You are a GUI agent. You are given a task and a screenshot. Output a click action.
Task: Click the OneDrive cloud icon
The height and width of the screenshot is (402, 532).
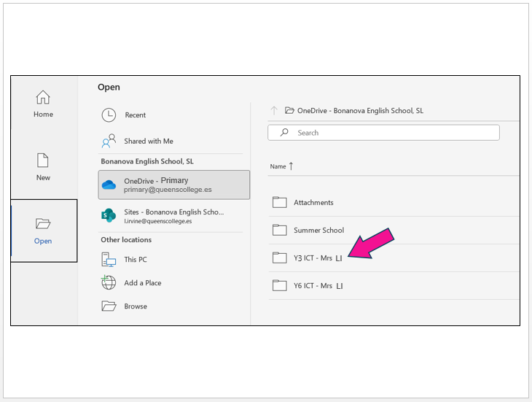pyautogui.click(x=109, y=185)
